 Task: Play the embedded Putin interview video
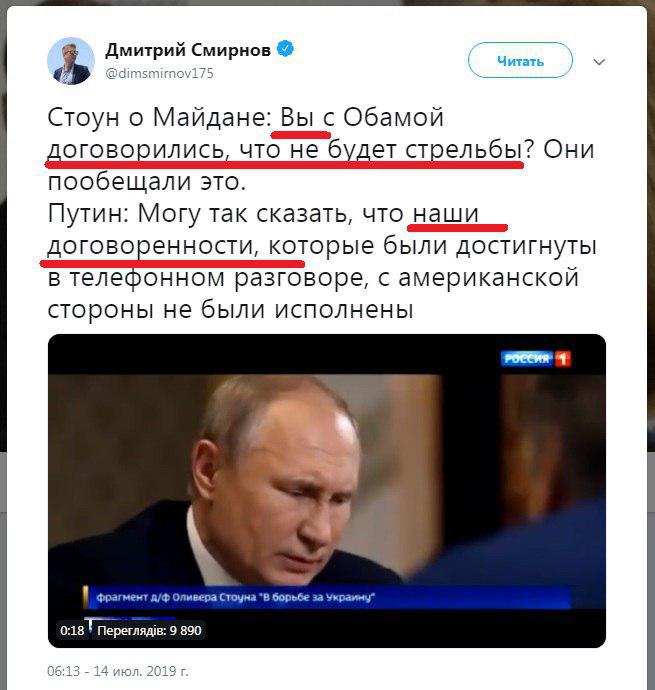click(x=327, y=491)
